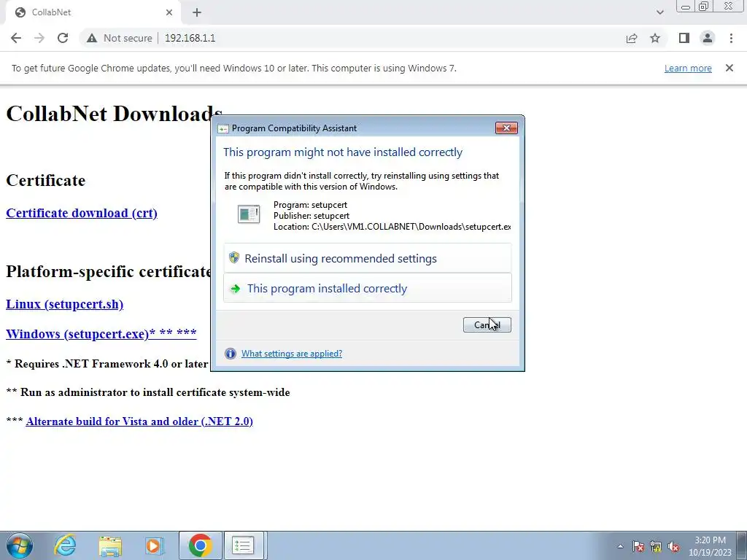Open the Windows Start button

coord(19,545)
